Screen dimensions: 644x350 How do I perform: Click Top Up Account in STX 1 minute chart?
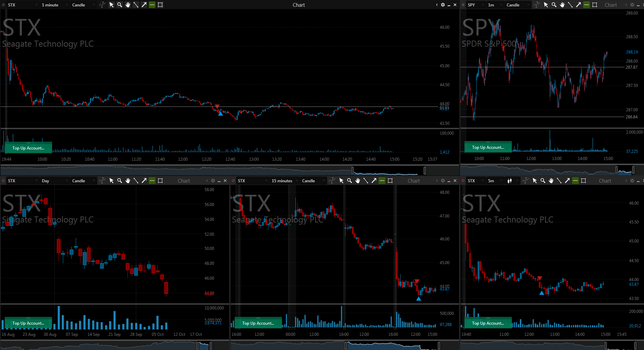pyautogui.click(x=28, y=148)
